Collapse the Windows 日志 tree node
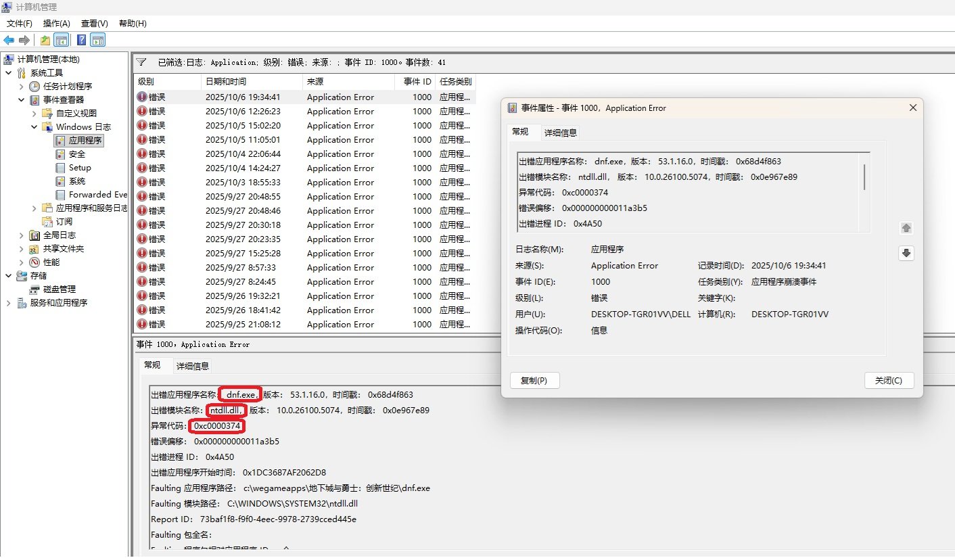Screen dimensions: 955x560 [x=34, y=127]
